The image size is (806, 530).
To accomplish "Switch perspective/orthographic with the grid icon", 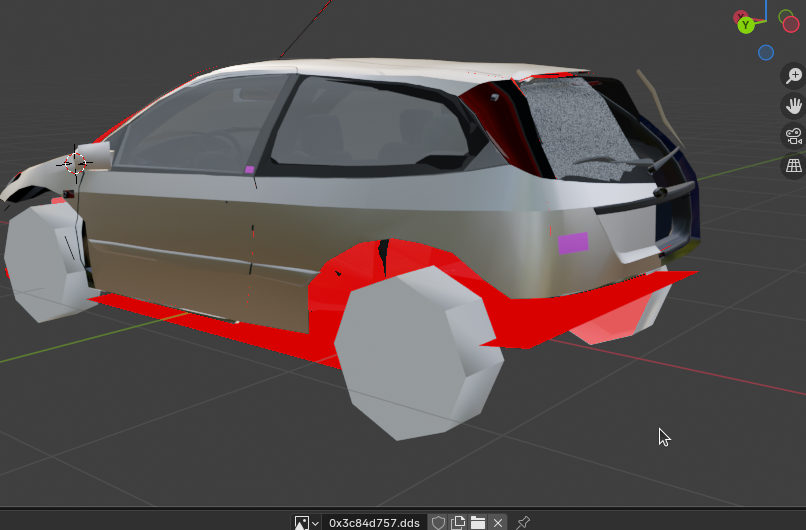I will point(794,166).
